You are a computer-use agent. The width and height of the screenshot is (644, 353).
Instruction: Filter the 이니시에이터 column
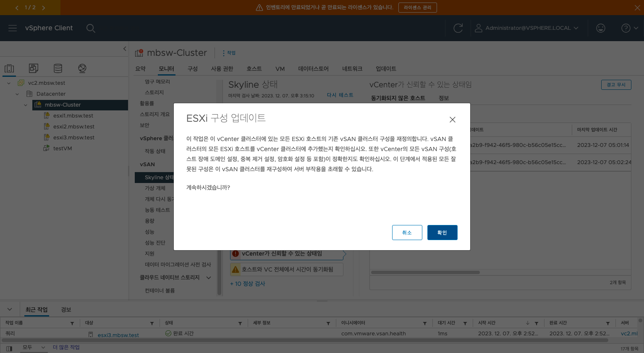pos(425,323)
